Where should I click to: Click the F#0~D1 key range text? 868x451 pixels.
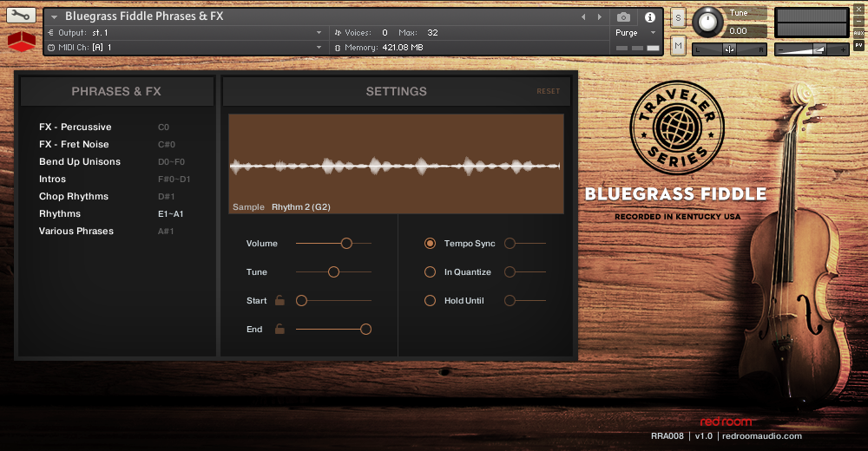click(174, 180)
